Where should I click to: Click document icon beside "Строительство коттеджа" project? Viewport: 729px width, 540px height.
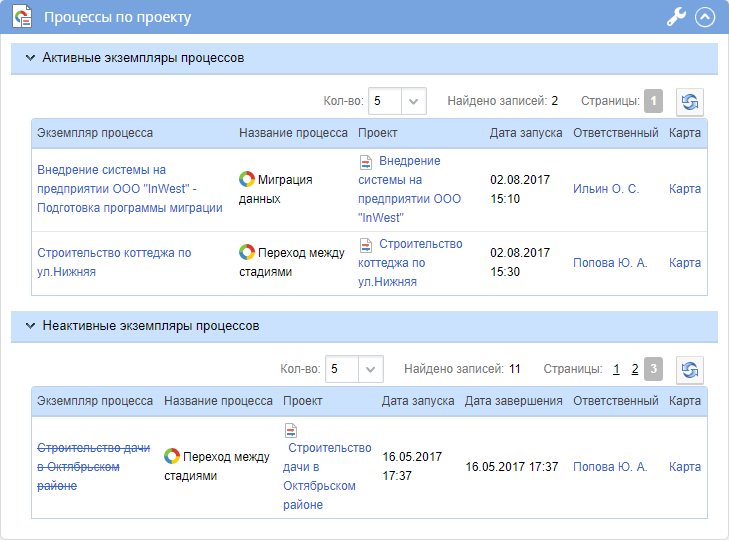pos(366,245)
